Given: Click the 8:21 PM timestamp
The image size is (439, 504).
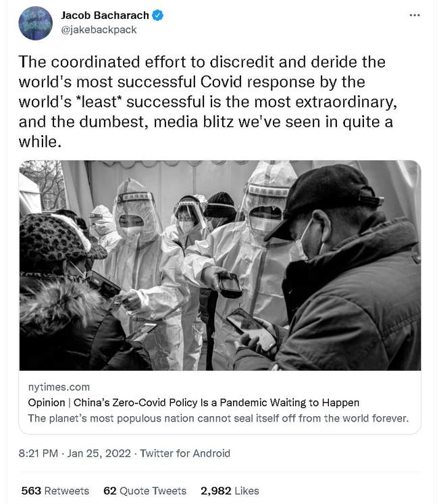Looking at the screenshot, I should (x=38, y=453).
